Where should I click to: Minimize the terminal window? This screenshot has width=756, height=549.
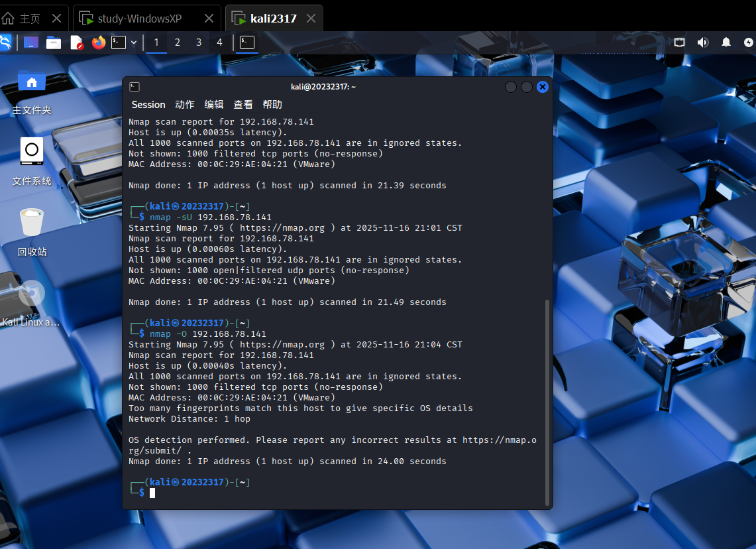511,87
